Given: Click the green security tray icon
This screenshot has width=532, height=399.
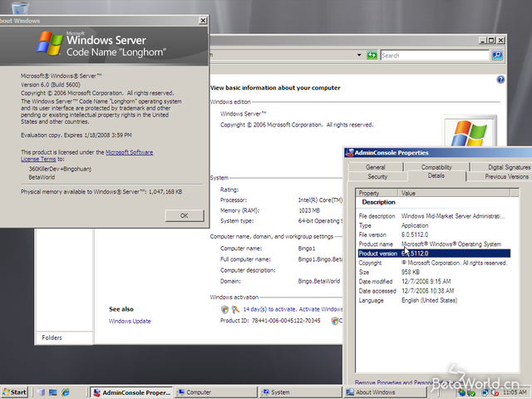Looking at the screenshot, I should click(x=471, y=392).
